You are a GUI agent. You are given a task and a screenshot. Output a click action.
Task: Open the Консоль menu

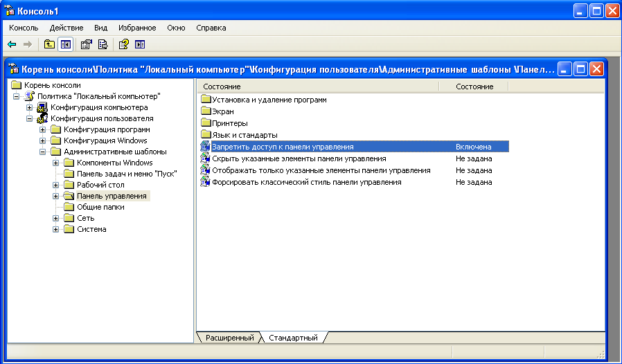coord(24,28)
